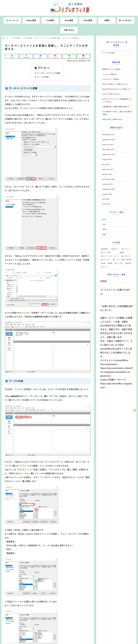The image size is (138, 644).
Task: Select the 画面表示 tag
Action: coord(105,249)
